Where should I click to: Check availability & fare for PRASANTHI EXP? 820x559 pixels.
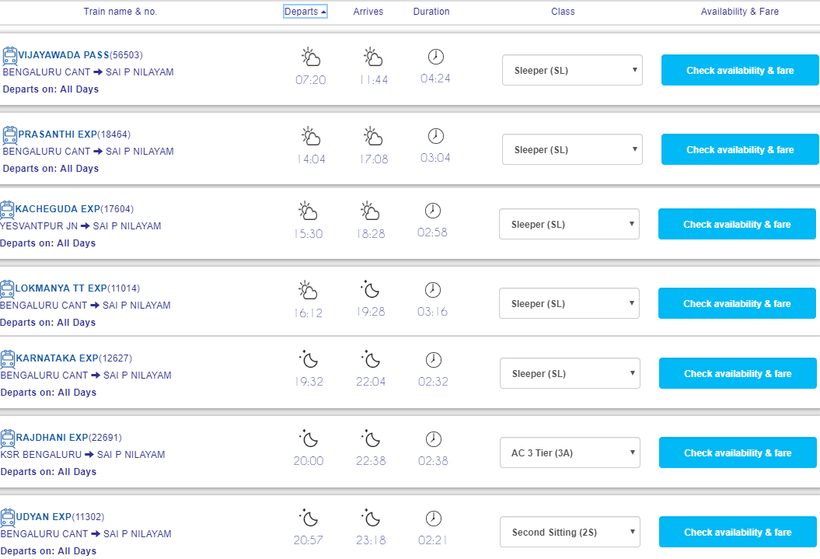739,150
